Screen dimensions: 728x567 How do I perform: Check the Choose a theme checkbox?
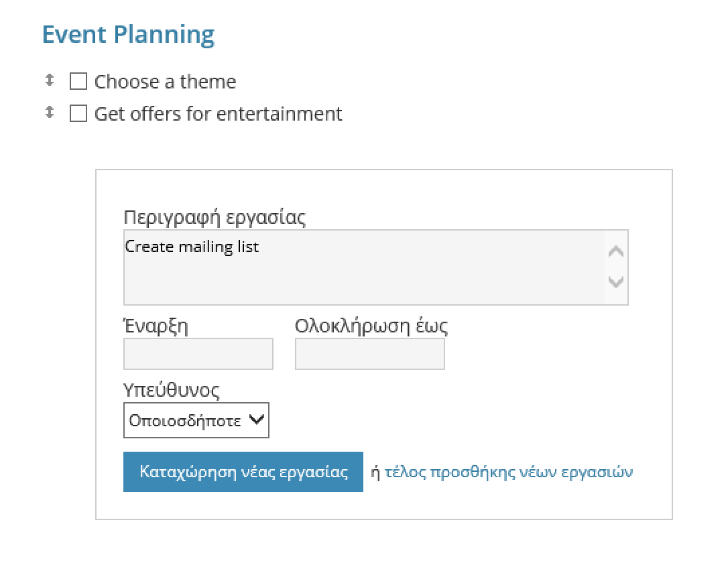78,82
